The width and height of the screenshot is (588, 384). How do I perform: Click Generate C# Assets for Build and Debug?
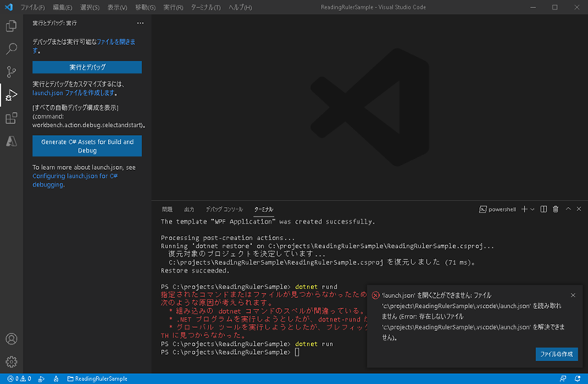pyautogui.click(x=87, y=146)
